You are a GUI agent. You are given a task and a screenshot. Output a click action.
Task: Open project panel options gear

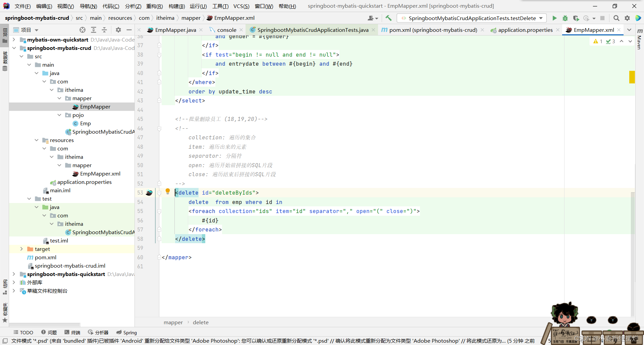coord(118,30)
